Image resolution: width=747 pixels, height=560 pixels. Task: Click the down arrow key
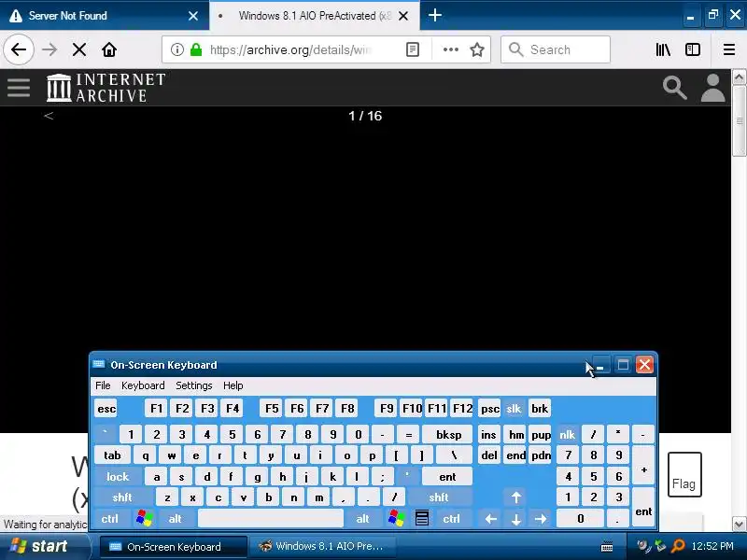(516, 519)
